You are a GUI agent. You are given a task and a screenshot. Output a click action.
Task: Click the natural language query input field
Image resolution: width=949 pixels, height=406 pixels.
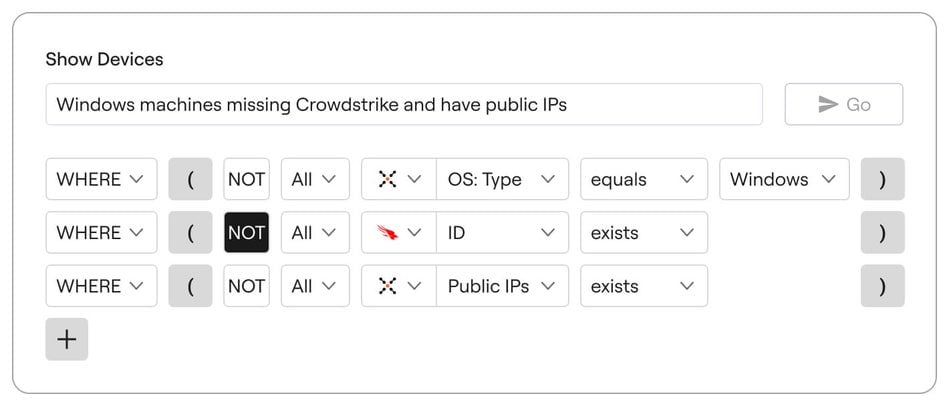point(403,104)
